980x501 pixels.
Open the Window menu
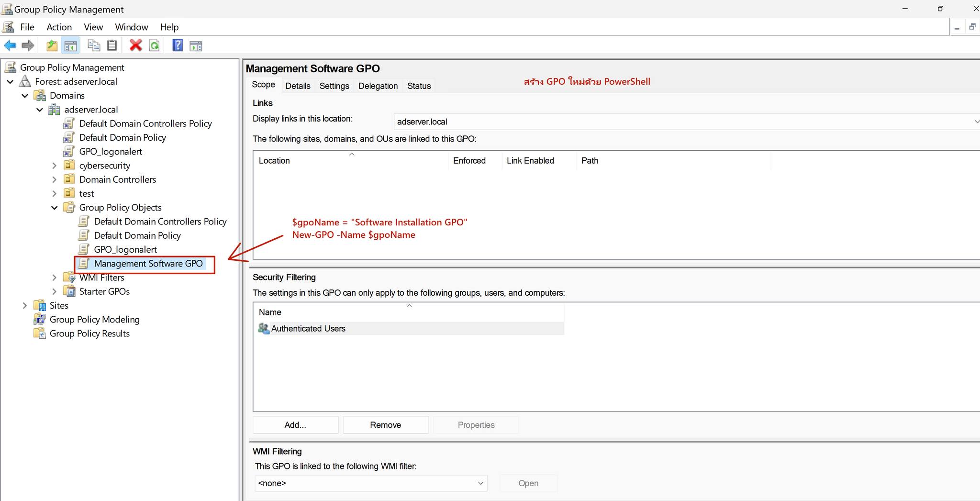pos(132,27)
